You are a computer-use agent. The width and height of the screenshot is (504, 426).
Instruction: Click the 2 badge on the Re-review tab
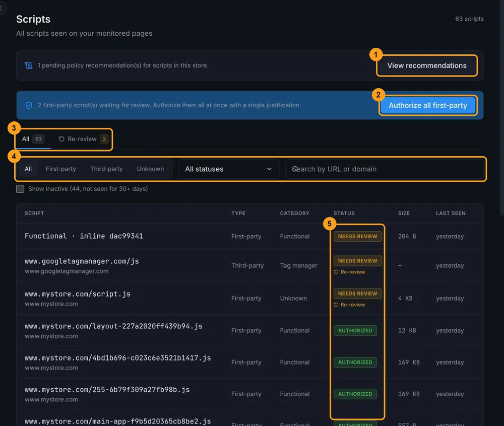104,139
